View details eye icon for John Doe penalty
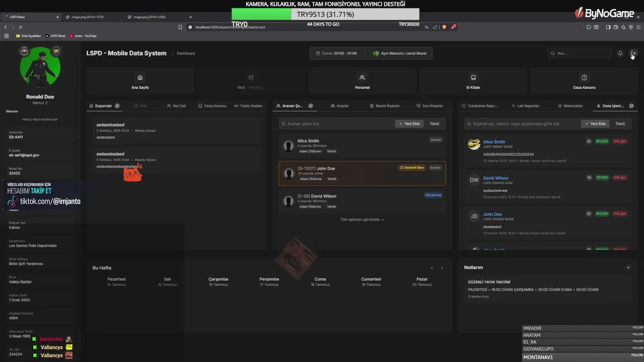 [x=589, y=214]
